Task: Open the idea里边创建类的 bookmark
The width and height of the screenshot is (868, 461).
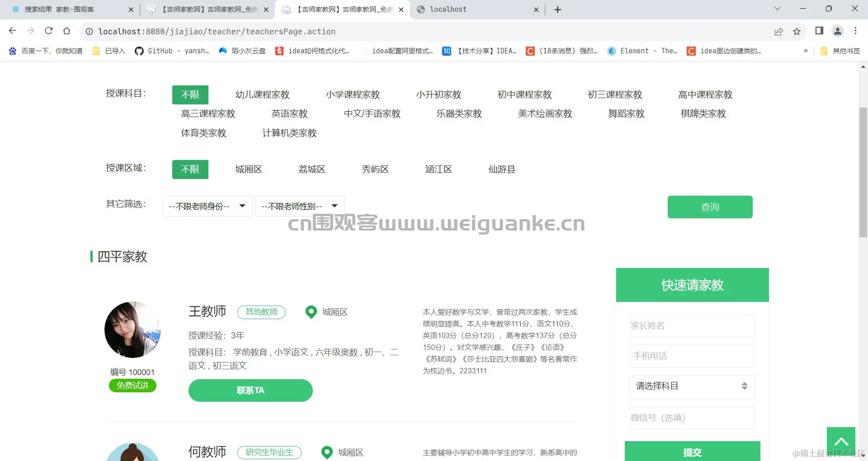Action: pyautogui.click(x=724, y=51)
